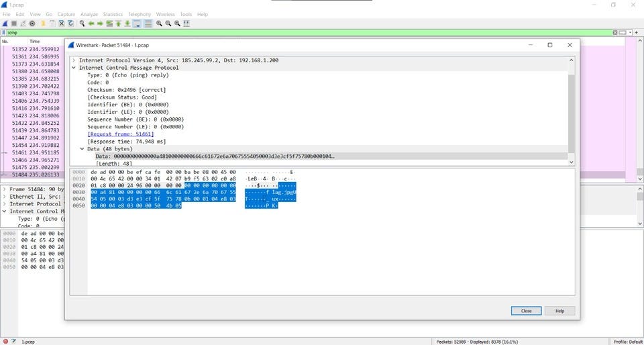Expand Ethernet II in main window
The image size is (644, 345).
click(5, 197)
